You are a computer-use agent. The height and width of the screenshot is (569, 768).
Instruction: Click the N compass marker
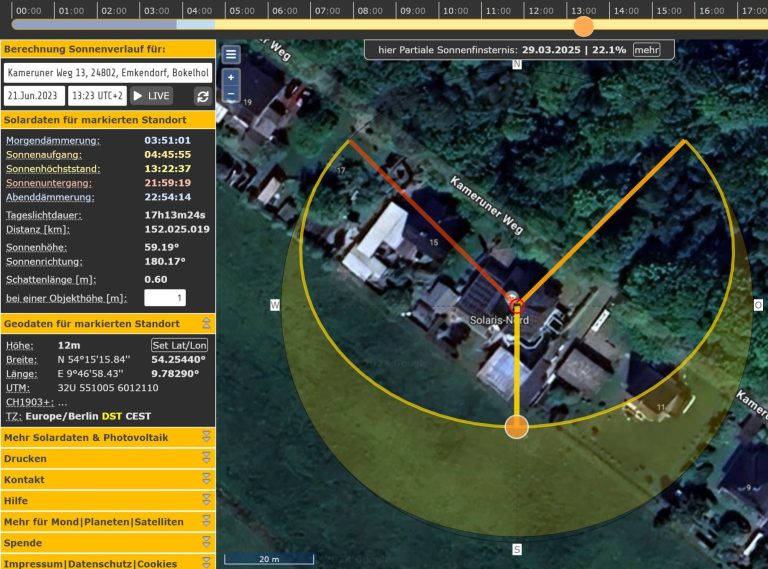[x=517, y=64]
